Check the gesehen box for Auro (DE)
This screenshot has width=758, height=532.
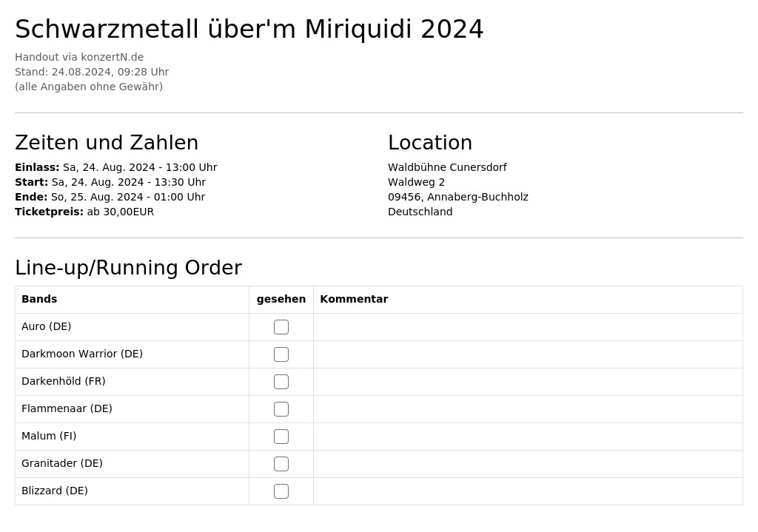pos(281,327)
